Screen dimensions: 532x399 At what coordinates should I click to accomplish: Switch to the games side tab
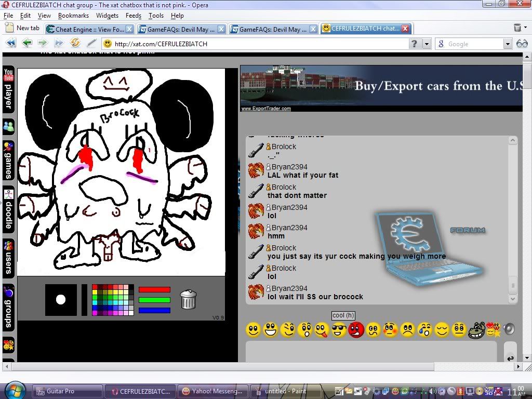[8, 160]
